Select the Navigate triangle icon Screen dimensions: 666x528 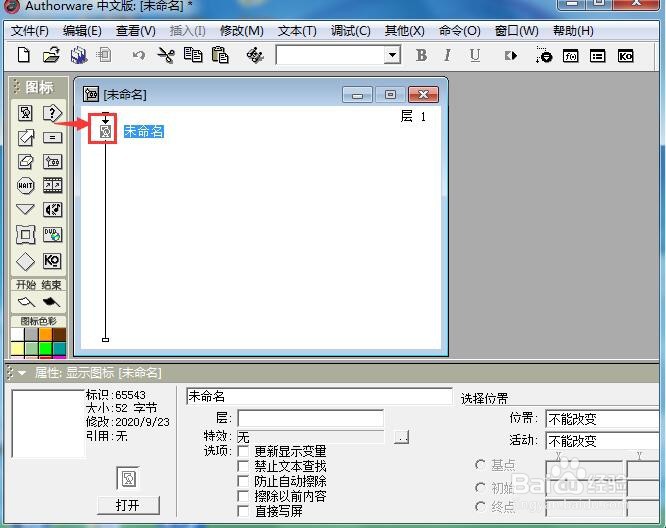(25, 209)
